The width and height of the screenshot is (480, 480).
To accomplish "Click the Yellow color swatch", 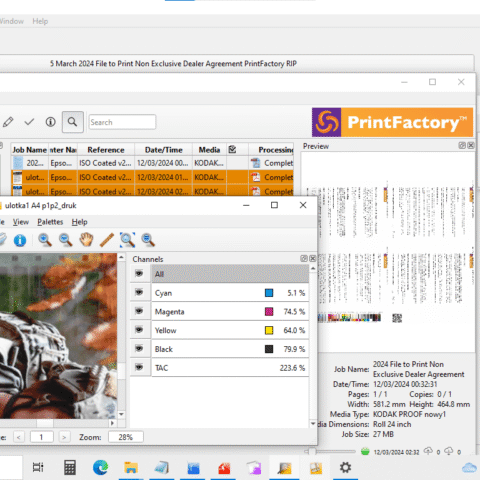I will [269, 330].
